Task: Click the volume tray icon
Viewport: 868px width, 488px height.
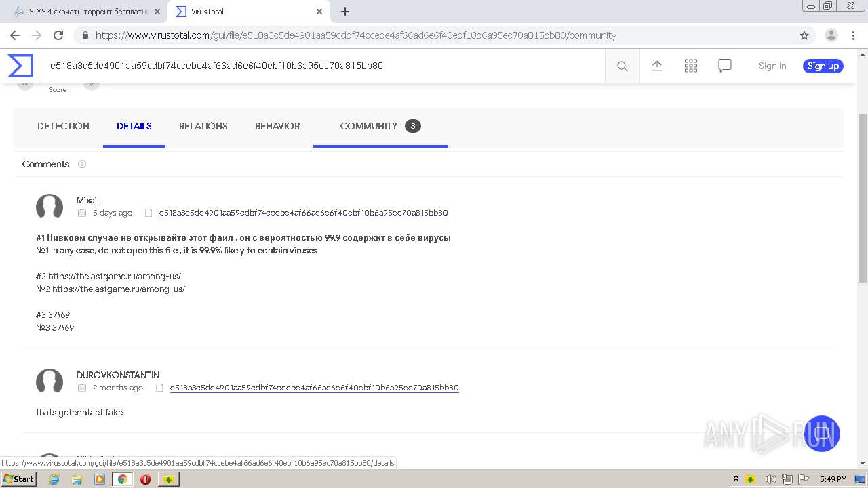Action: [x=771, y=479]
